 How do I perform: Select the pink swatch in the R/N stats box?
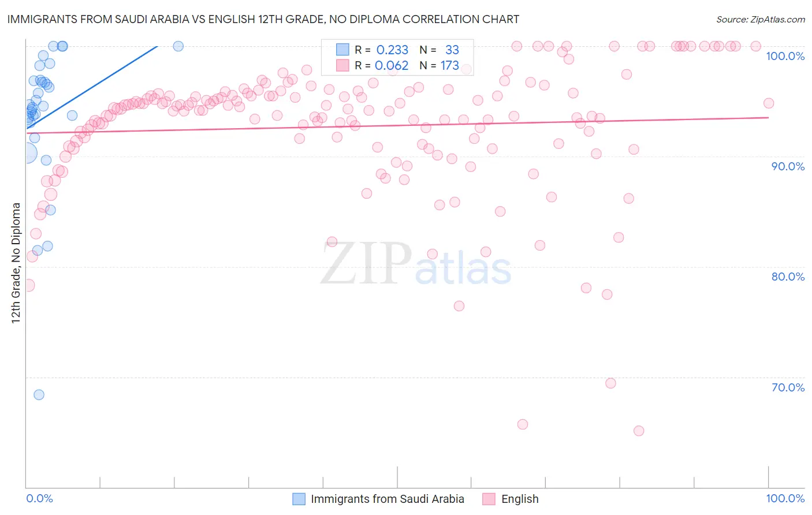tap(342, 65)
